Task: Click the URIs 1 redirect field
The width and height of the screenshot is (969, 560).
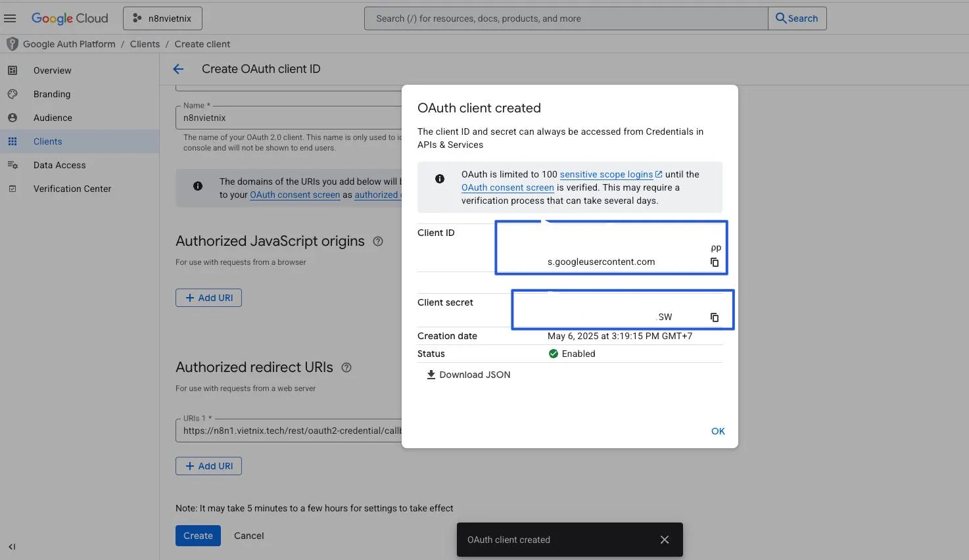Action: 289,431
